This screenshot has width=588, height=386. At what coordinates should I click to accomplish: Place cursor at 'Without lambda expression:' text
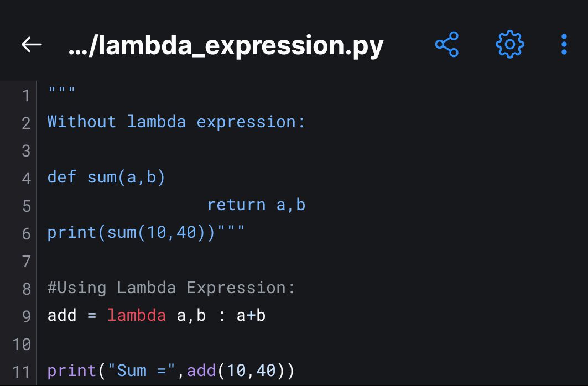point(176,122)
